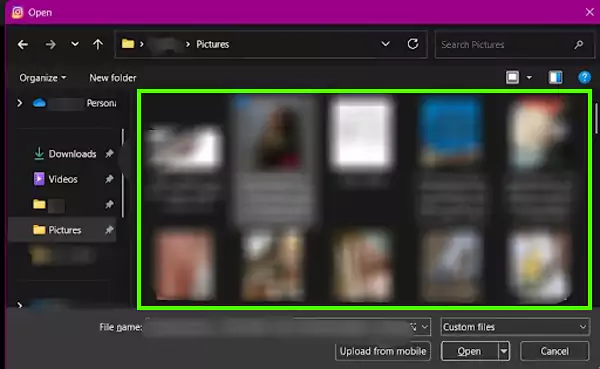The width and height of the screenshot is (600, 369).
Task: Open the view options dropdown arrow
Action: tap(529, 78)
